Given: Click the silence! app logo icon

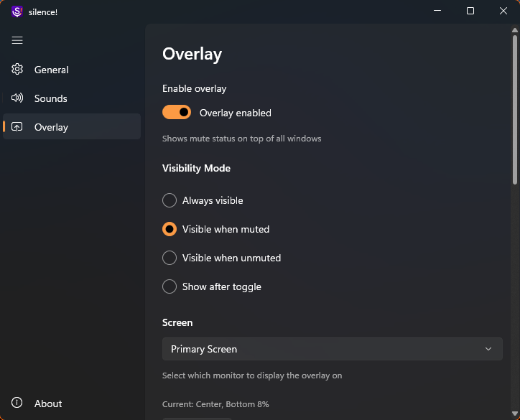Looking at the screenshot, I should 17,11.
